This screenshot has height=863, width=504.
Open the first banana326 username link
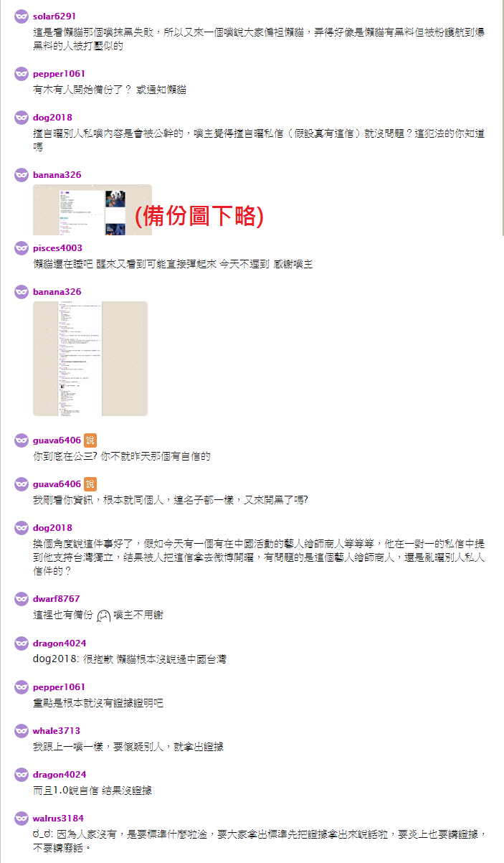57,175
